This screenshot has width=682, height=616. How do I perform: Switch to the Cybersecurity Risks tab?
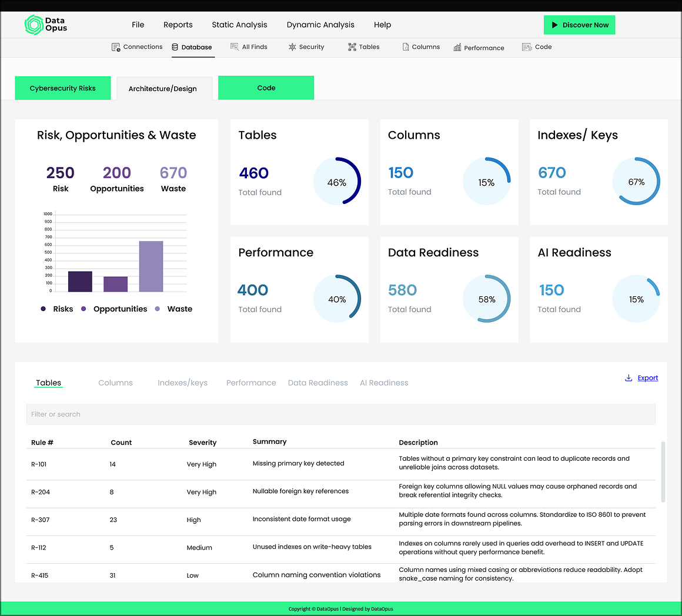[x=63, y=88]
